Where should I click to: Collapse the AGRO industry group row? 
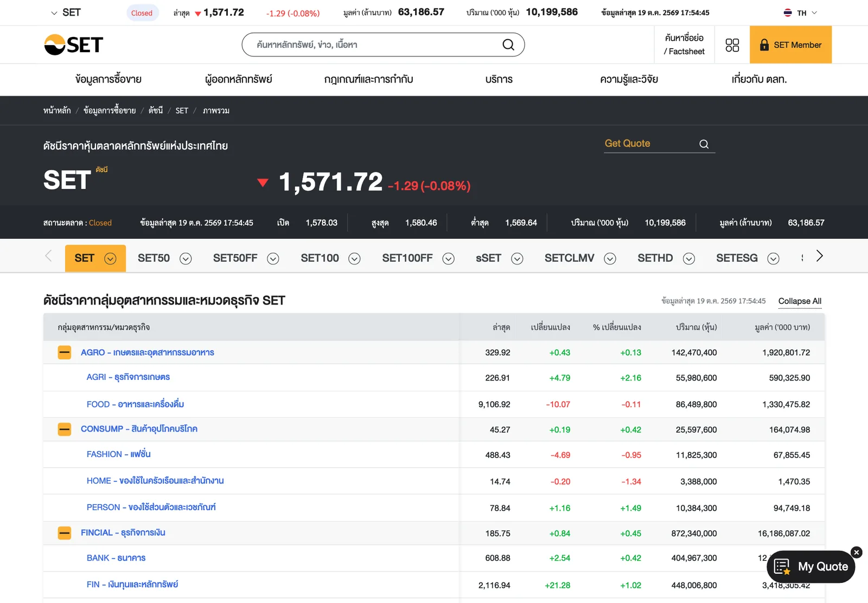point(65,353)
